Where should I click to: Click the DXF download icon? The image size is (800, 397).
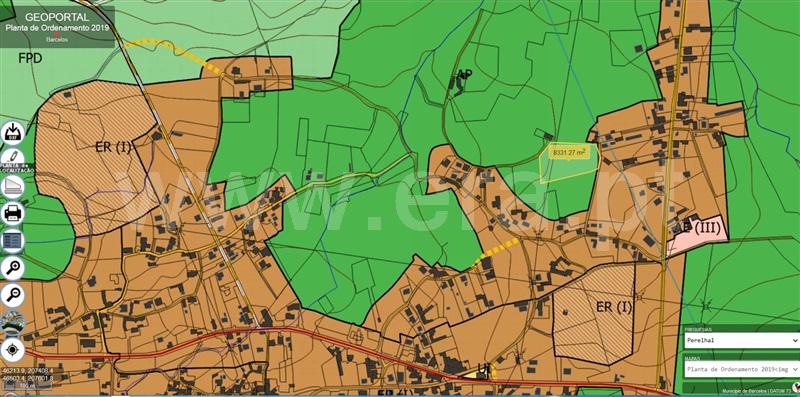pyautogui.click(x=12, y=133)
